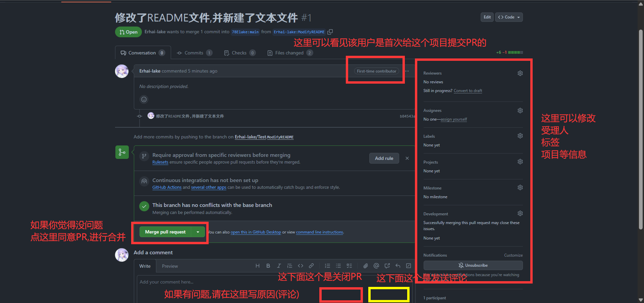Switch to the Files changed tab
This screenshot has height=303, width=644.
click(289, 53)
